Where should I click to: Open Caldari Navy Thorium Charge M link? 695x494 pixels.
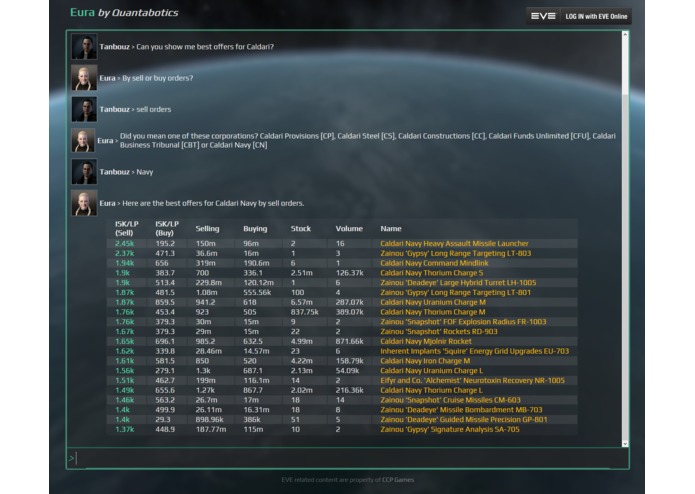click(x=433, y=312)
